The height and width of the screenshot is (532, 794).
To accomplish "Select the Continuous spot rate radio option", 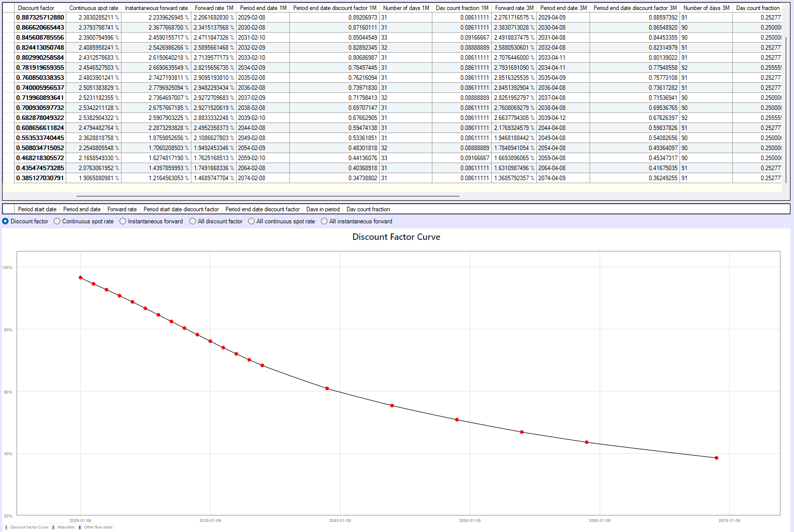I will 57,221.
